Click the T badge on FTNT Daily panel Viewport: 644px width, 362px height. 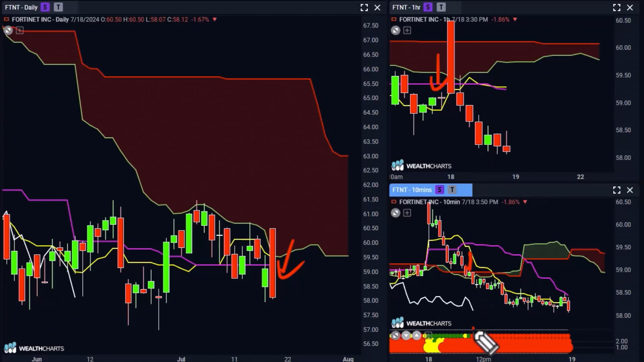click(x=58, y=7)
